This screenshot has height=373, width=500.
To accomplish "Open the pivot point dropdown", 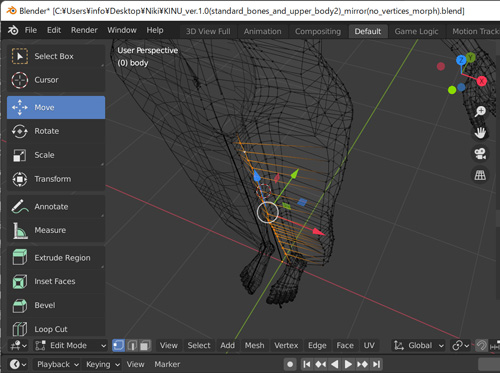I will 461,346.
